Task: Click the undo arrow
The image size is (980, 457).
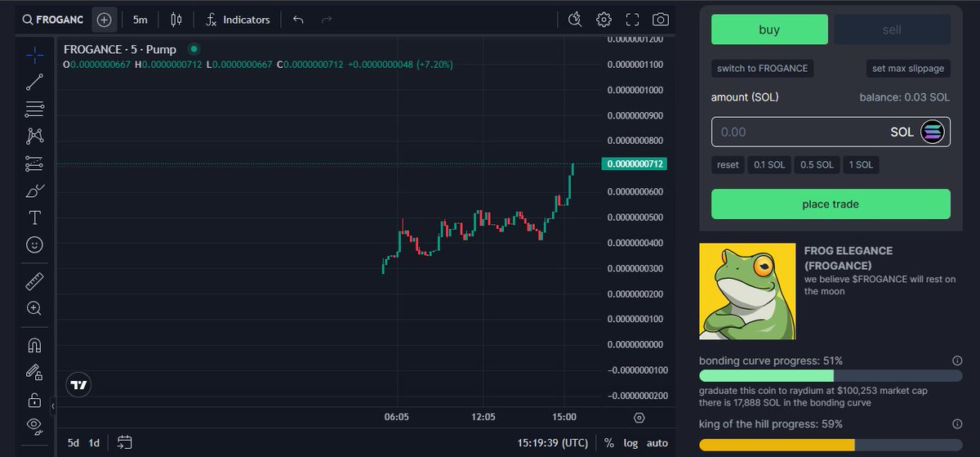Action: pos(298,19)
